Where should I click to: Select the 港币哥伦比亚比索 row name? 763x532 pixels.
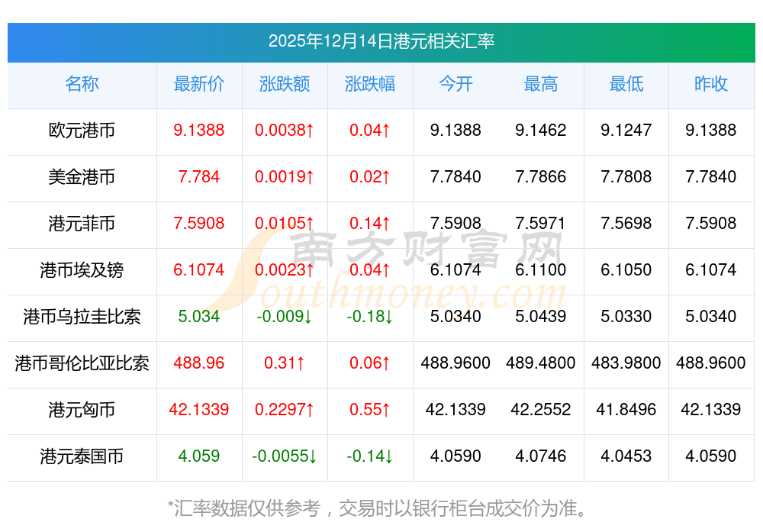point(82,363)
